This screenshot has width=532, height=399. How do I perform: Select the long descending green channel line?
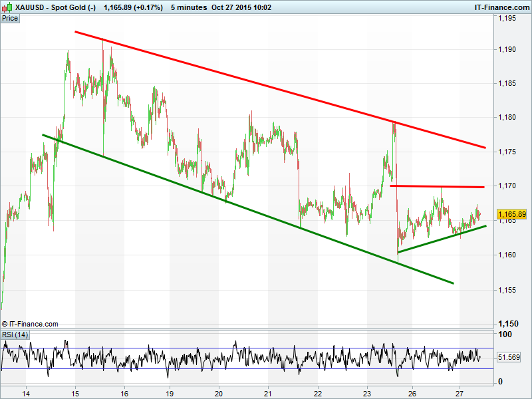[247, 209]
